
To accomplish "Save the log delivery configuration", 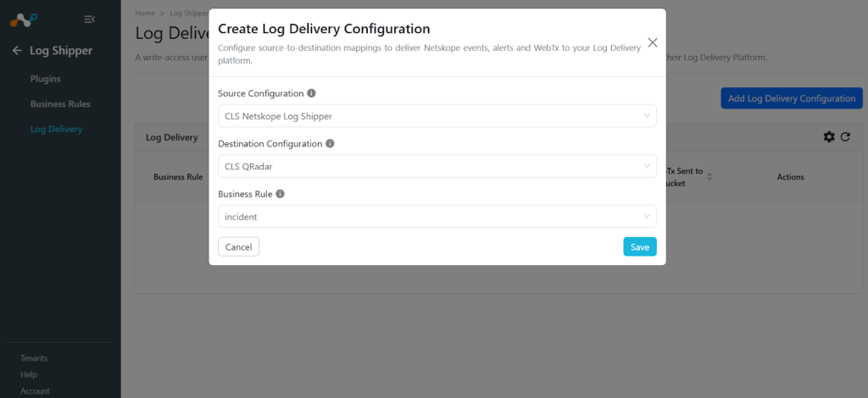I will (640, 247).
